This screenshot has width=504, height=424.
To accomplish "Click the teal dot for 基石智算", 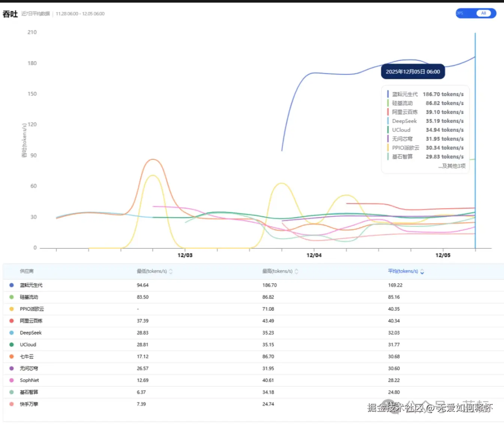I will (x=12, y=392).
